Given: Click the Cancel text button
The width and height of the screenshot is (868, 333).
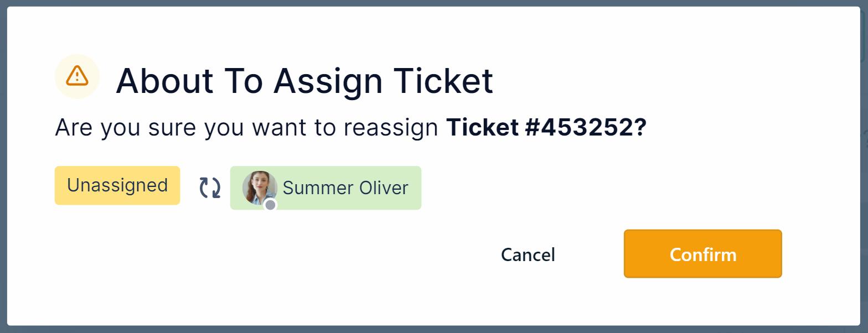Looking at the screenshot, I should [x=528, y=254].
